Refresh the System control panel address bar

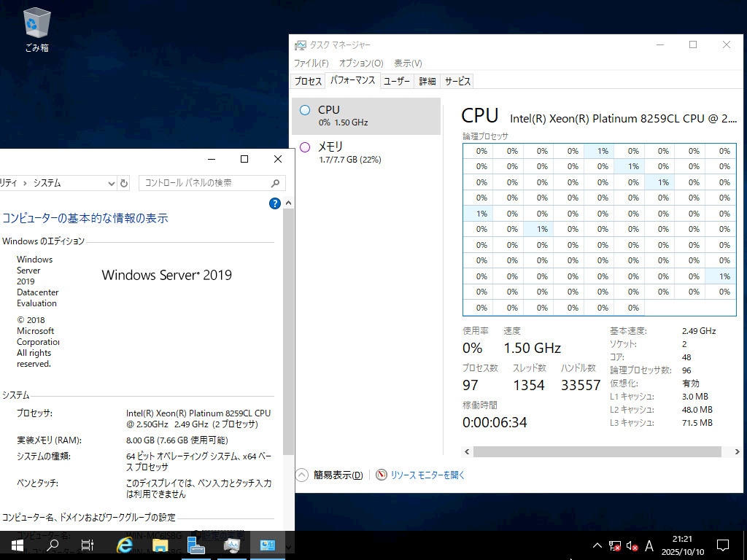[124, 183]
